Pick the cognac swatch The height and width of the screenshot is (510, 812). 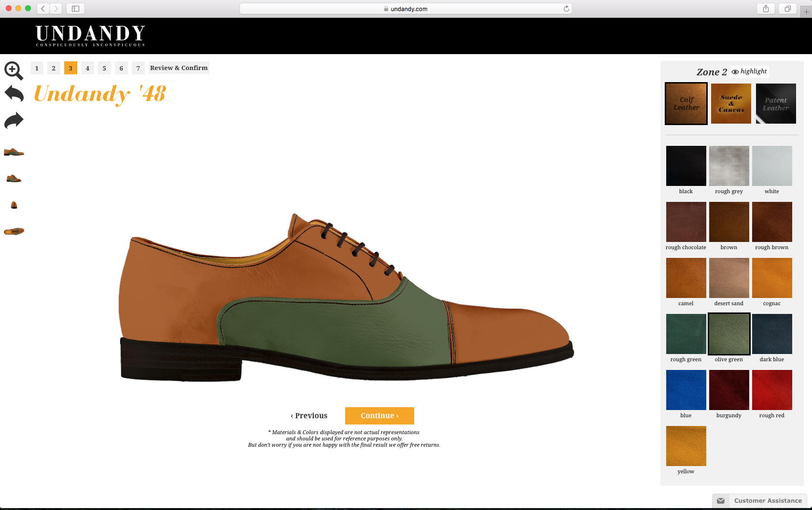click(772, 278)
